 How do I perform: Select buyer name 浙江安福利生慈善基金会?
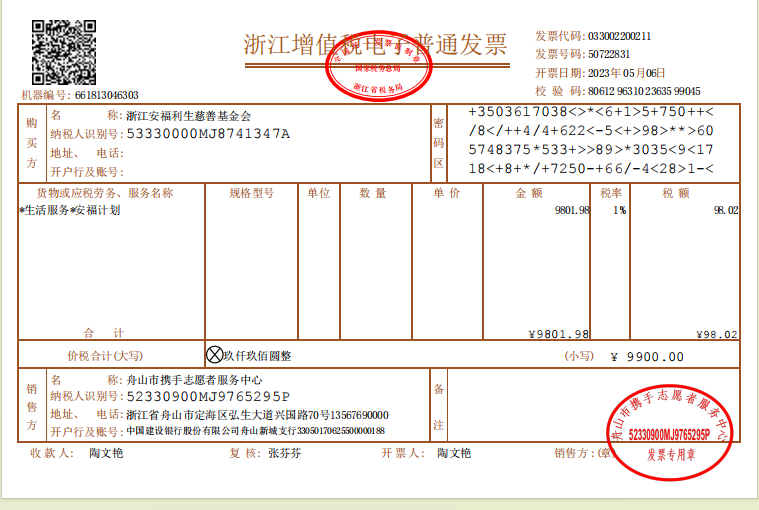point(189,116)
